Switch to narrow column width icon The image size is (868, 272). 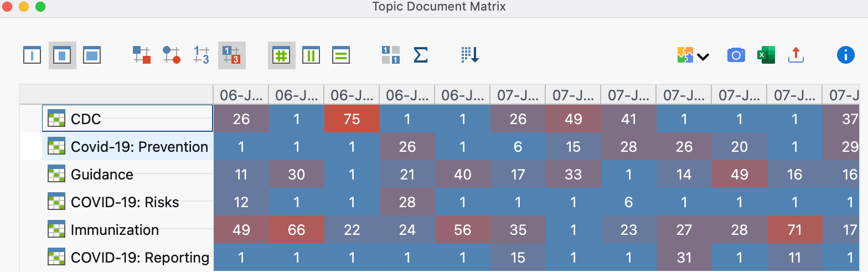point(33,55)
